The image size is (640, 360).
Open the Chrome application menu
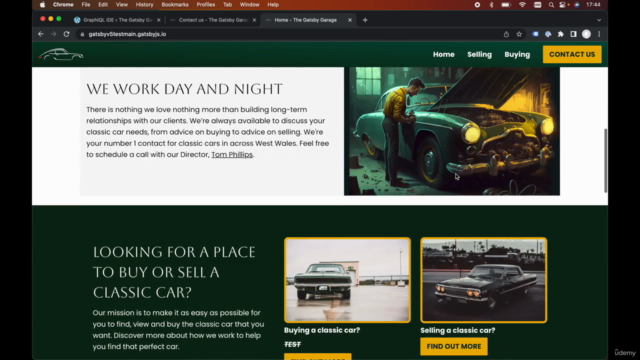(63, 5)
